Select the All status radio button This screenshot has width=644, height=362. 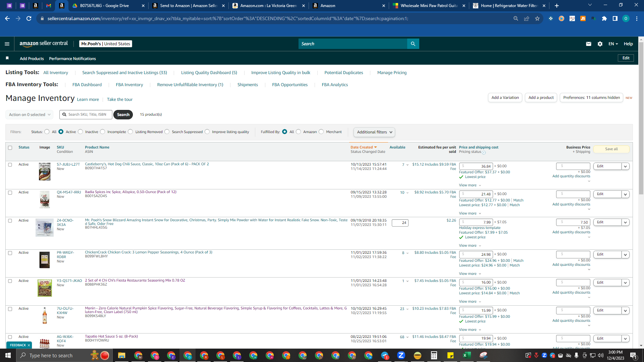pyautogui.click(x=47, y=132)
